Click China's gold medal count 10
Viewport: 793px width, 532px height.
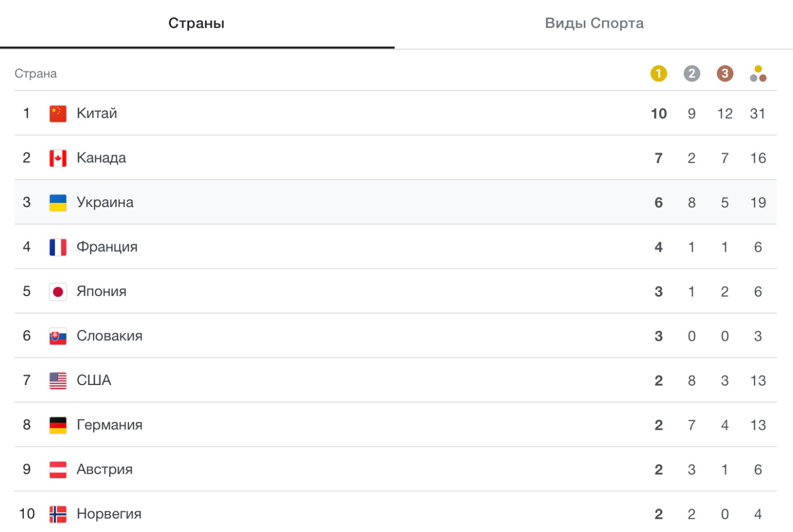point(658,114)
